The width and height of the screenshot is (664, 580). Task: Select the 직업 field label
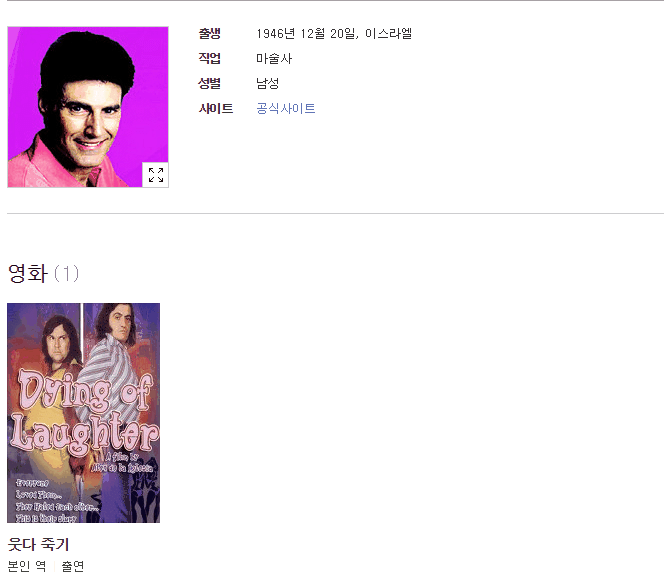(x=210, y=58)
